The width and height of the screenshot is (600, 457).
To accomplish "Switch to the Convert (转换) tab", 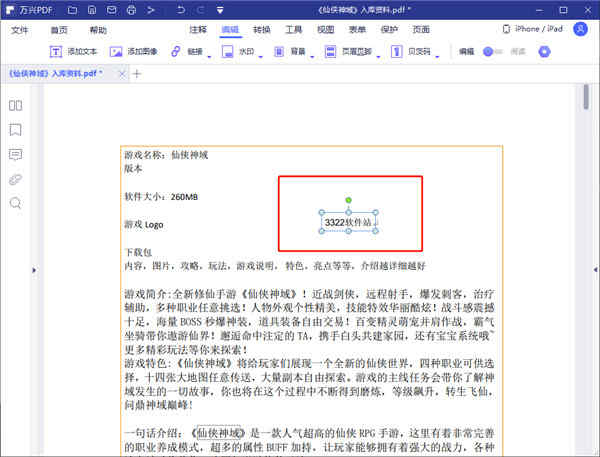I will 261,30.
